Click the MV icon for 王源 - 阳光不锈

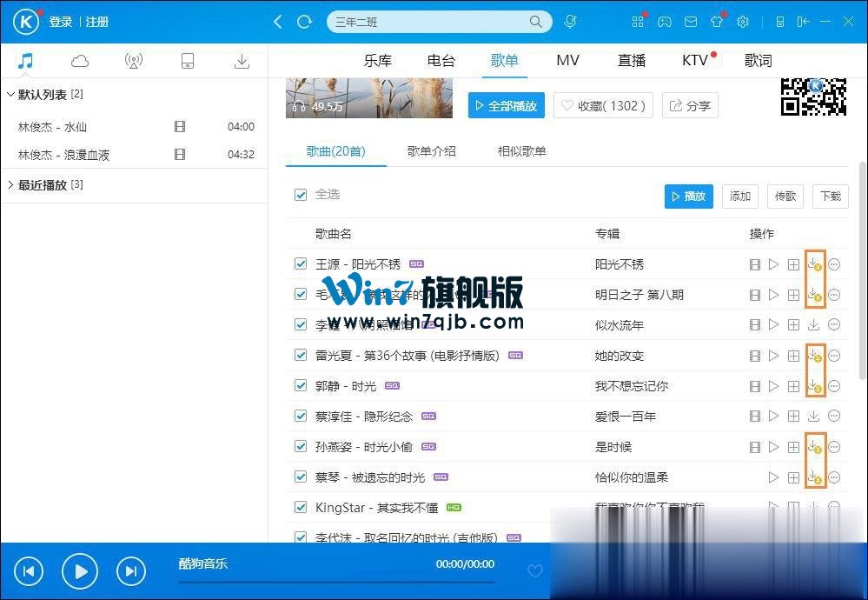[x=754, y=264]
